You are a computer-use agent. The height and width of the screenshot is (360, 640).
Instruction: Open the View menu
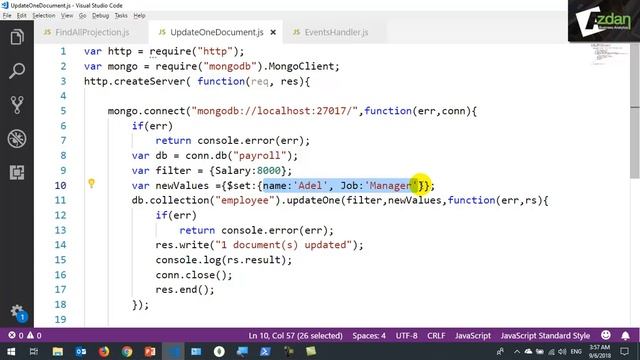pyautogui.click(x=67, y=16)
